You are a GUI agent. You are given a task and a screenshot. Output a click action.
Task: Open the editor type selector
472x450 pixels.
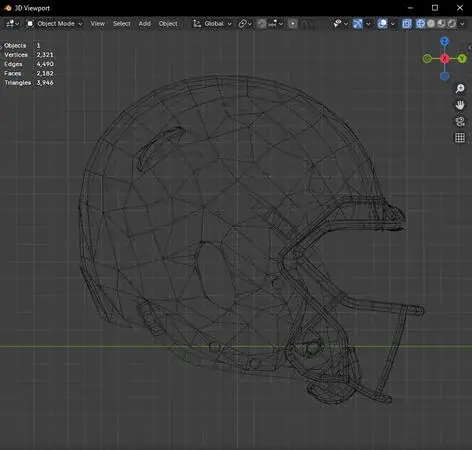click(x=12, y=24)
